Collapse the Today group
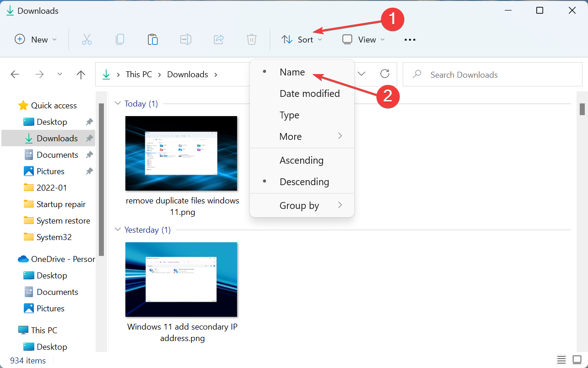The image size is (588, 368). [x=118, y=104]
